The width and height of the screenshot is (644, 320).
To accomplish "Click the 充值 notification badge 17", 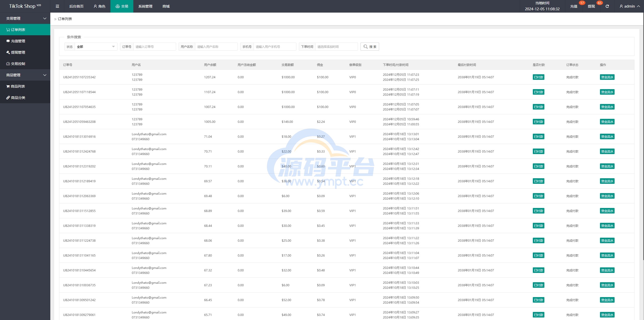I will point(582,3).
